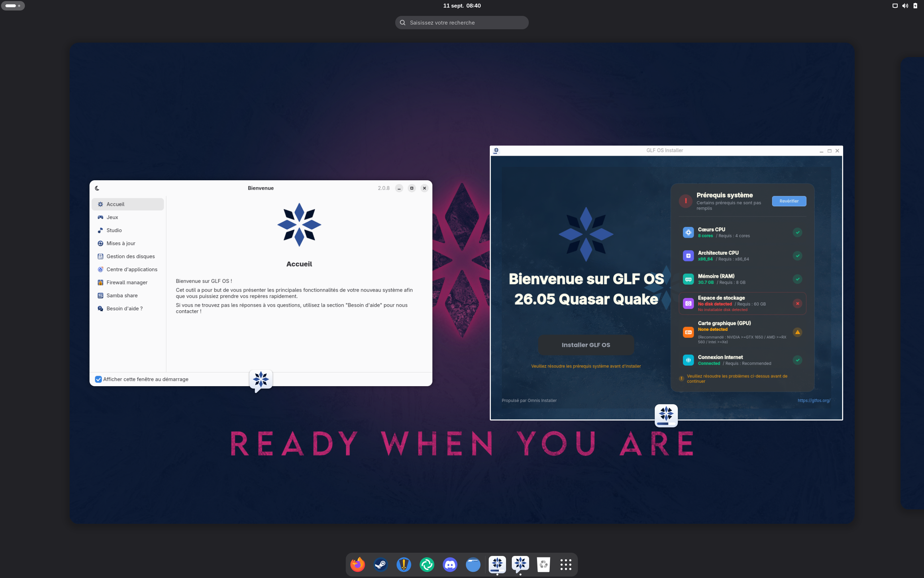Screen dimensions: 924x578
Task: Open Firefox from the dock
Action: point(357,564)
